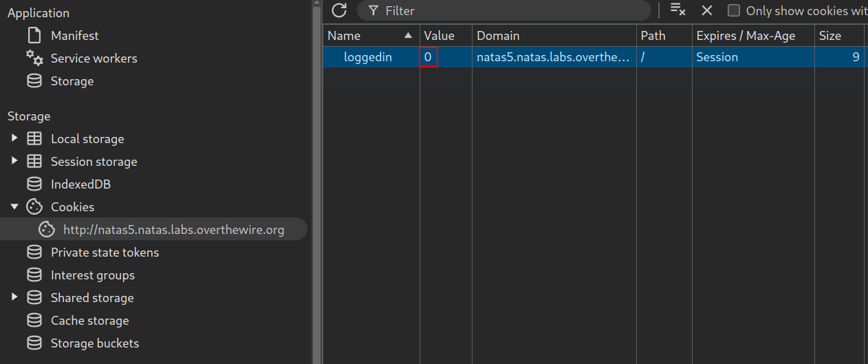The width and height of the screenshot is (868, 364).
Task: Click the IndexedDB database icon
Action: click(34, 184)
